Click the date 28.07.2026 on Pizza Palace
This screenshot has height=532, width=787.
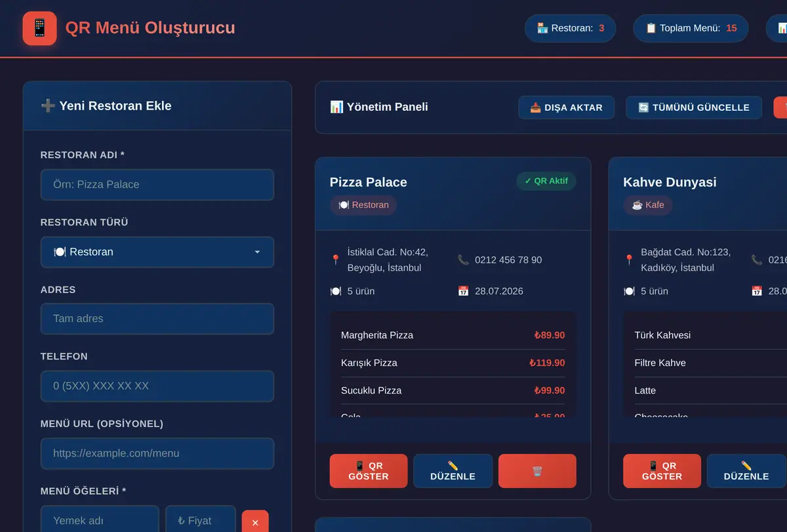point(499,291)
